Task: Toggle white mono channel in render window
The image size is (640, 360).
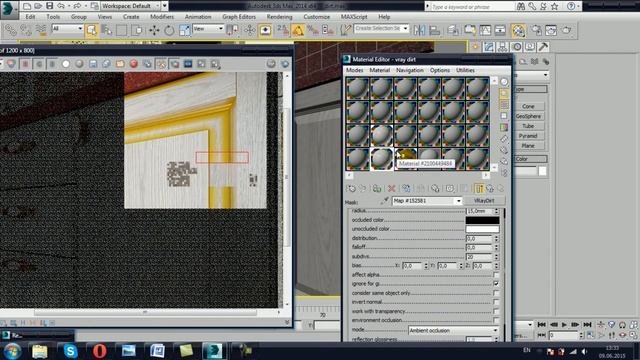Action: click(66, 64)
